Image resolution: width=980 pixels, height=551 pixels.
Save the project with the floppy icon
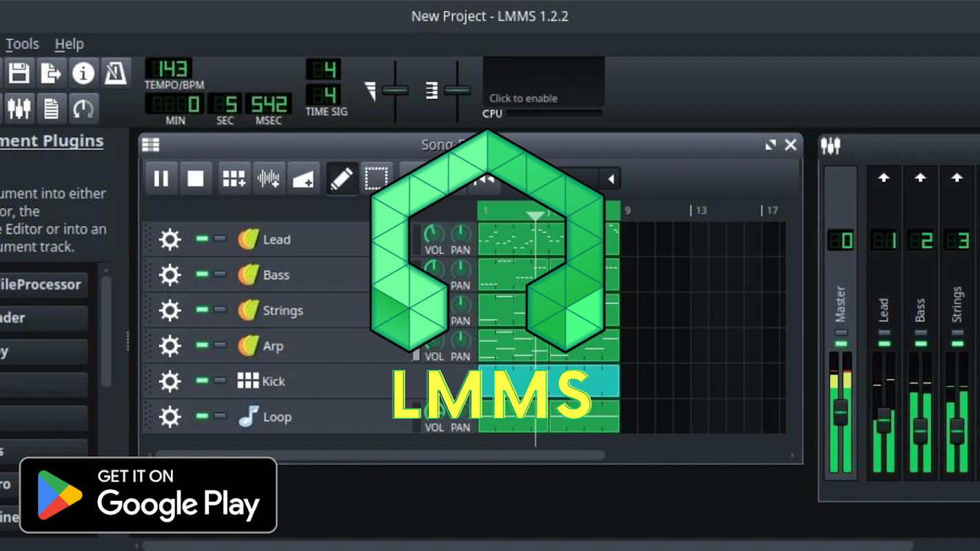(x=19, y=72)
